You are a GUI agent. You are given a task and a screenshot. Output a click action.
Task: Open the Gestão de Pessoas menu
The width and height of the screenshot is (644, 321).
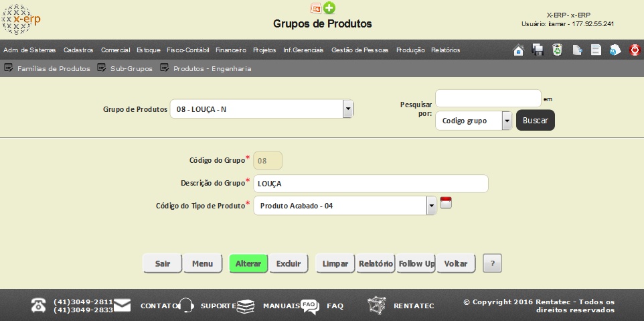359,50
